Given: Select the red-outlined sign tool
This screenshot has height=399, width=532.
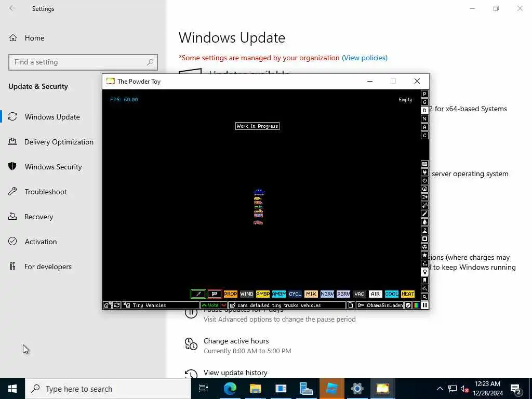Looking at the screenshot, I should pyautogui.click(x=215, y=294).
